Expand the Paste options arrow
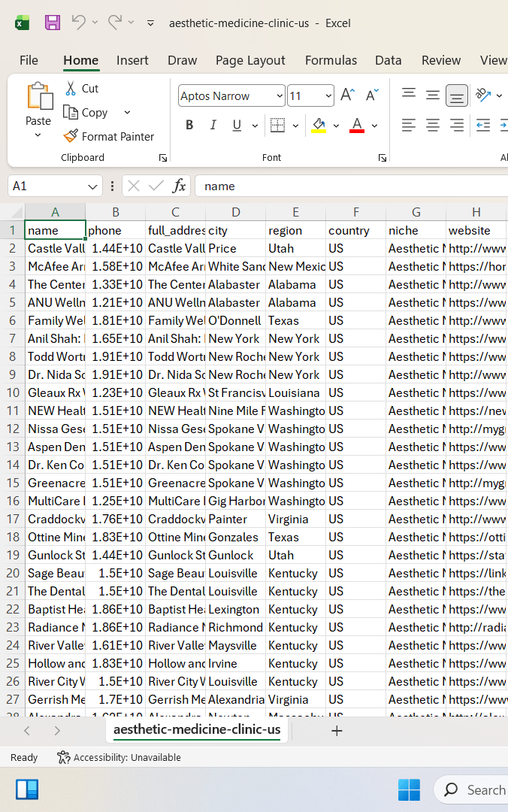This screenshot has width=508, height=812. pos(38,135)
